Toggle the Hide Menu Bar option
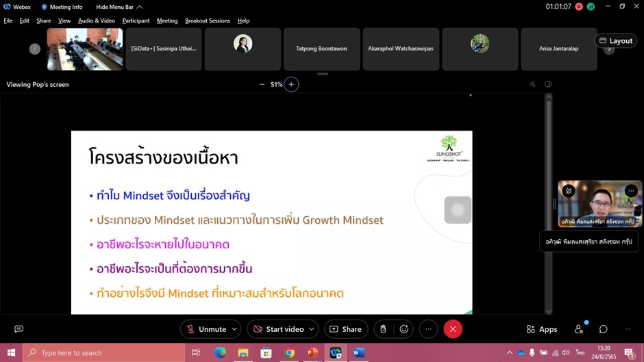Screen dimensions: 644x362 pyautogui.click(x=119, y=7)
